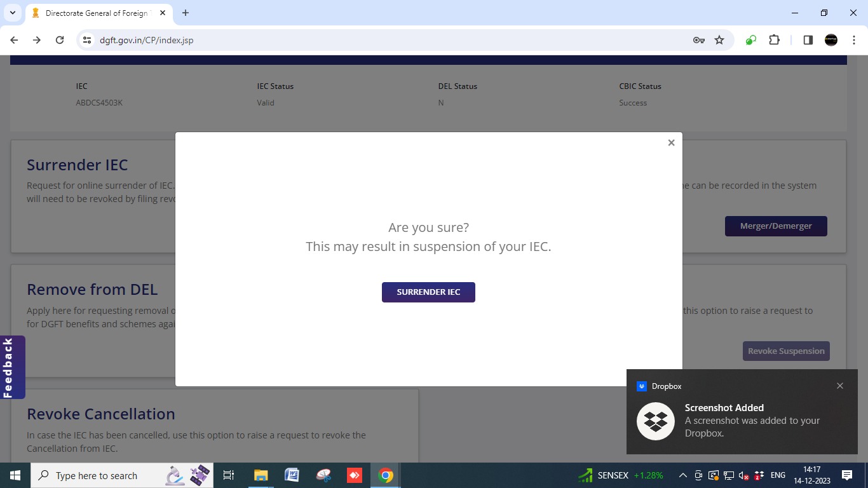Click the taskbar search box
This screenshot has width=868, height=488.
(x=123, y=475)
